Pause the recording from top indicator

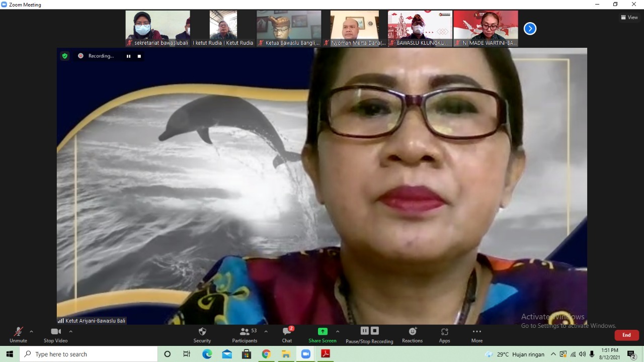(x=128, y=56)
